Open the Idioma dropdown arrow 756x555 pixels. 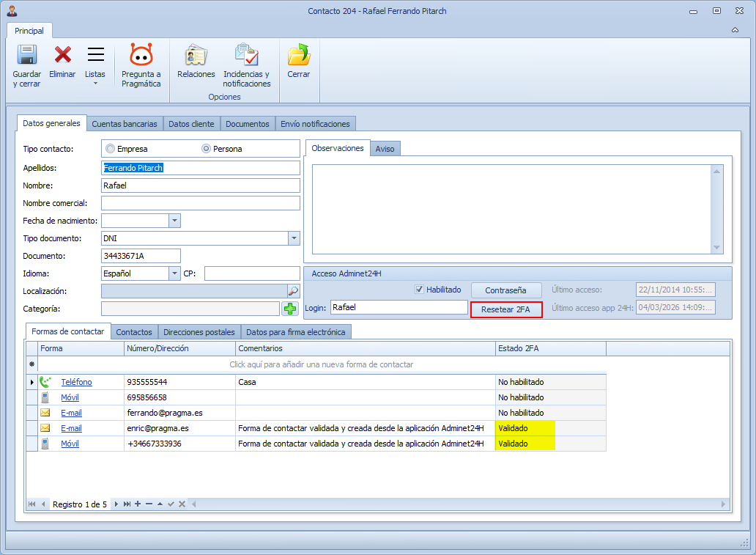(x=174, y=273)
